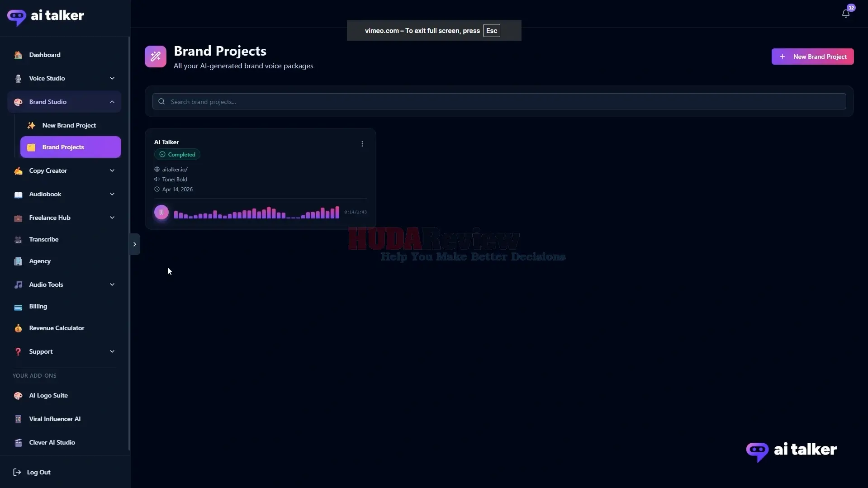868x488 pixels.
Task: Open the AI Logo Suite add-on
Action: tap(64, 395)
